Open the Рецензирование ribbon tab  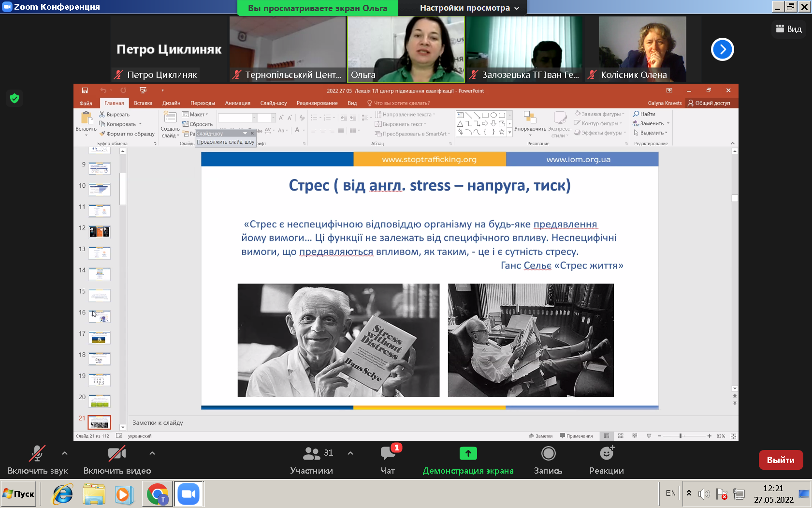pyautogui.click(x=317, y=103)
